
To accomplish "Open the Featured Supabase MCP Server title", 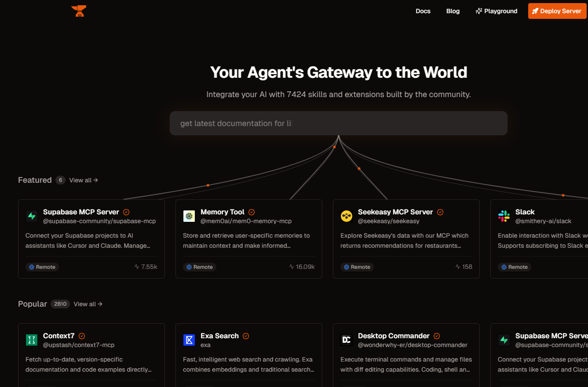I will [x=81, y=212].
